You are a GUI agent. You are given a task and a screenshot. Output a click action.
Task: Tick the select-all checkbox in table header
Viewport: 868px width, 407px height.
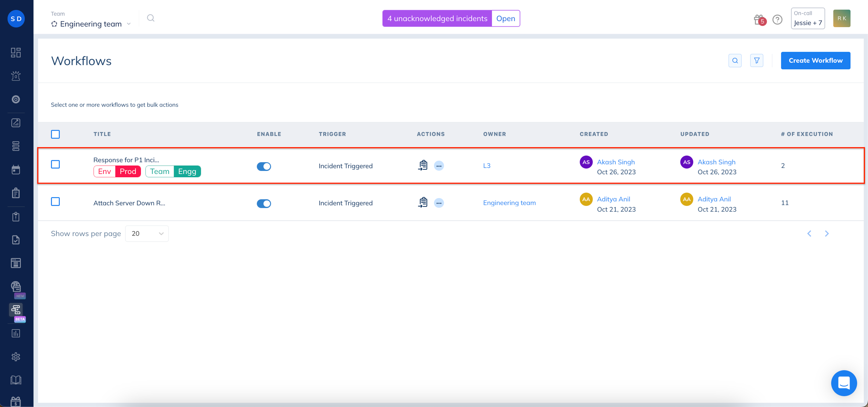coord(55,134)
